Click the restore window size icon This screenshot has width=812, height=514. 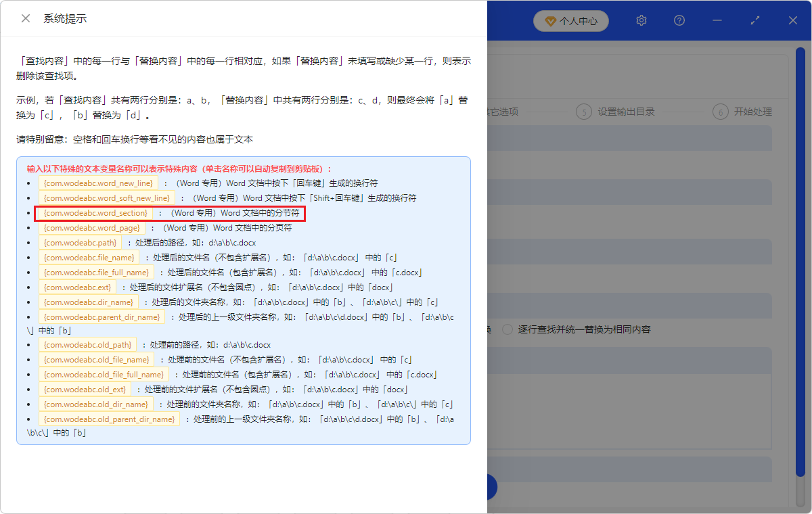[755, 20]
